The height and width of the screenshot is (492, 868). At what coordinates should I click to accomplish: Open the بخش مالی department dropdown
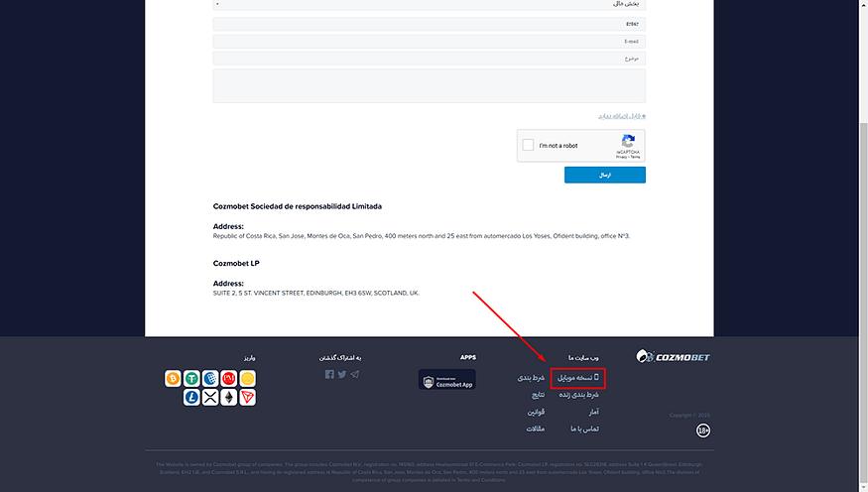click(x=429, y=4)
